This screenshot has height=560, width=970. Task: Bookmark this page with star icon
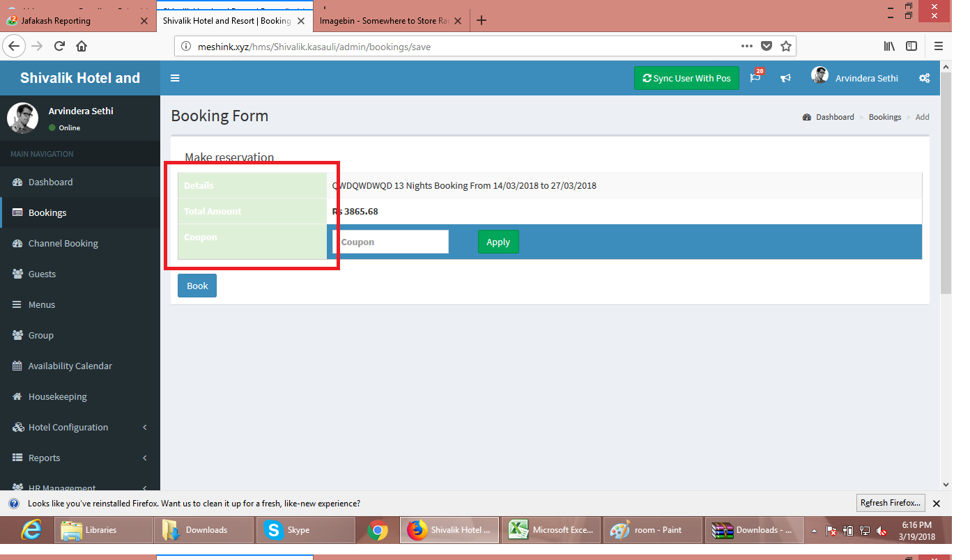[x=786, y=47]
